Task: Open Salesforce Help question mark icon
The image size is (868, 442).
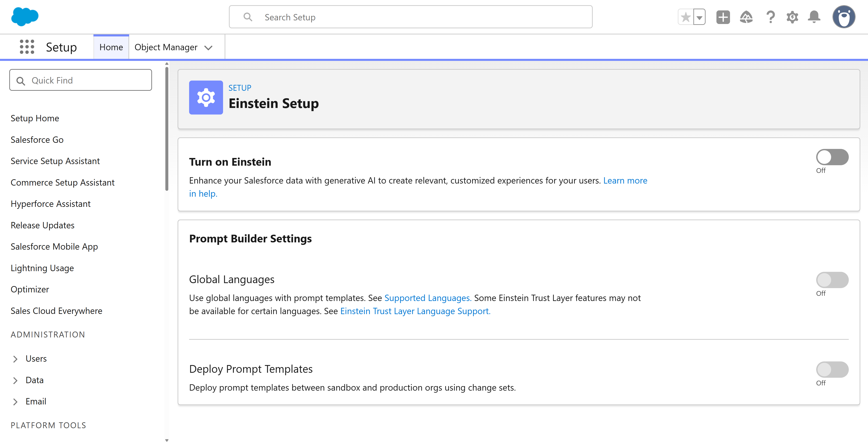Action: click(x=770, y=17)
